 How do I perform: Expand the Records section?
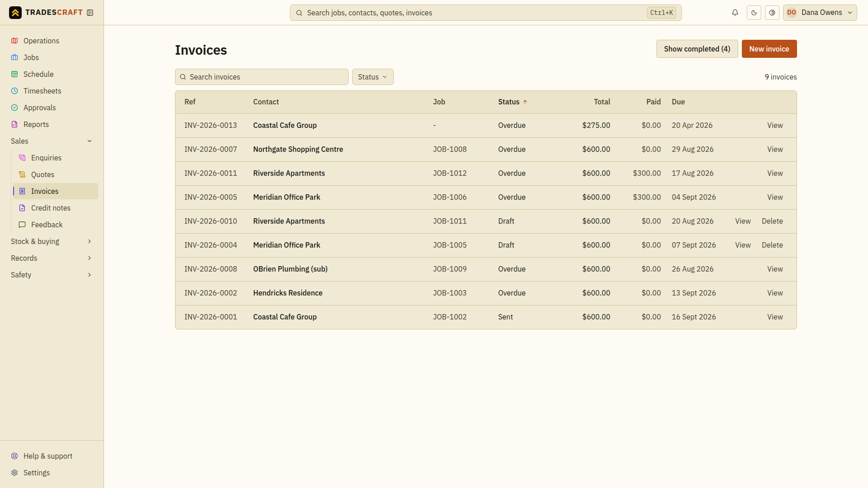52,258
